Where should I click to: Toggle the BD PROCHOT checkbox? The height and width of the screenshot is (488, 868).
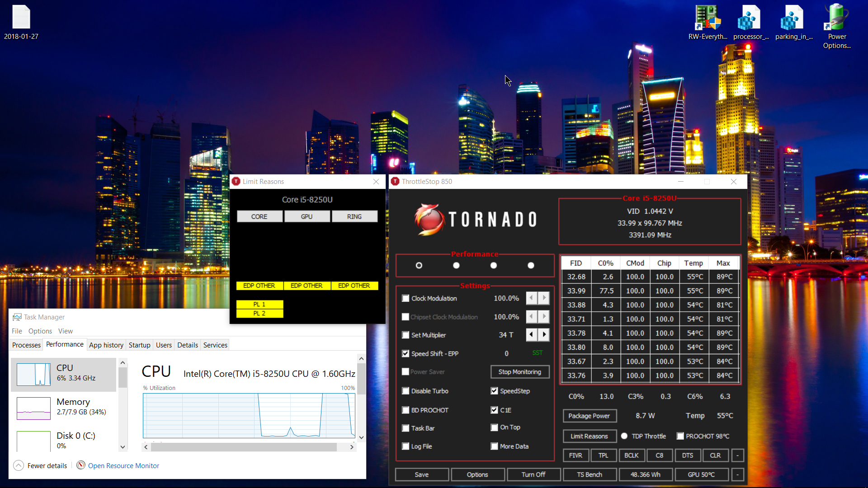pyautogui.click(x=406, y=410)
